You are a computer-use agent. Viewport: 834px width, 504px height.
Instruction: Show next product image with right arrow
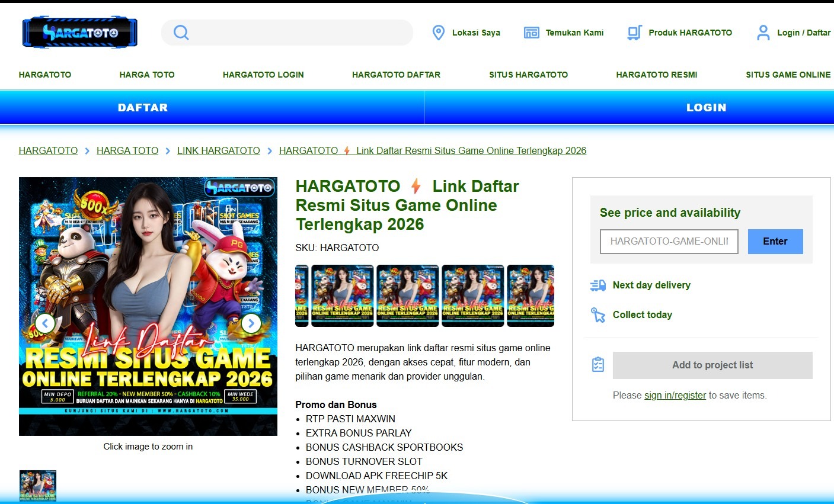251,323
